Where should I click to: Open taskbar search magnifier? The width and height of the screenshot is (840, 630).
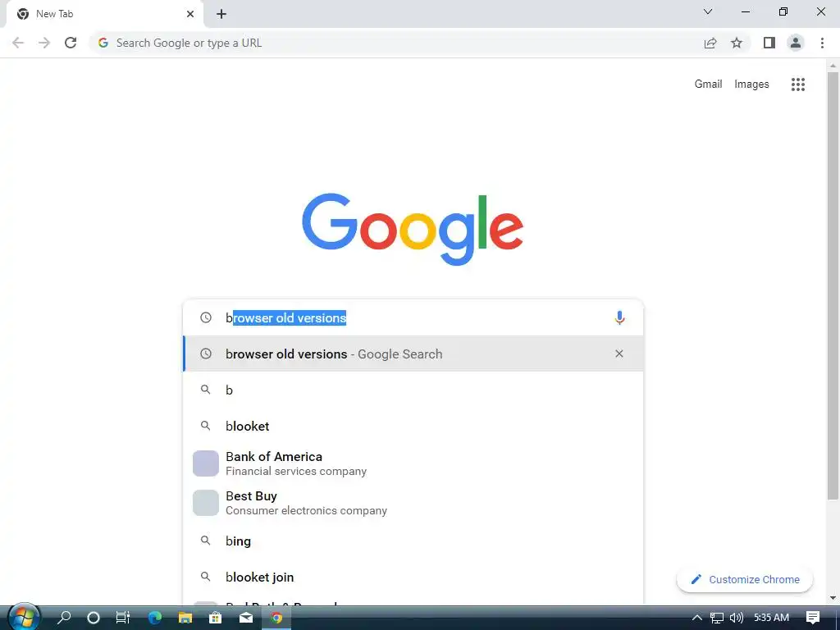[64, 618]
